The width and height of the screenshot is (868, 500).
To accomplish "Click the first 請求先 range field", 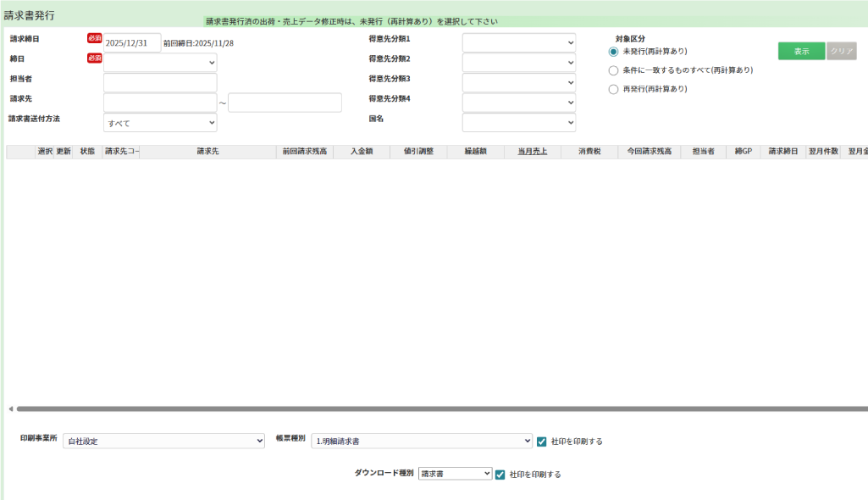I will [160, 103].
